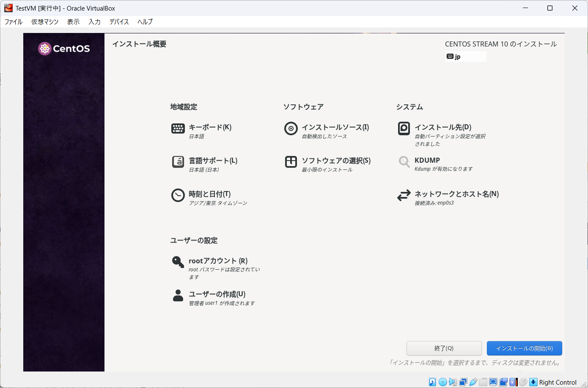Open the User Creation person icon

pos(178,295)
